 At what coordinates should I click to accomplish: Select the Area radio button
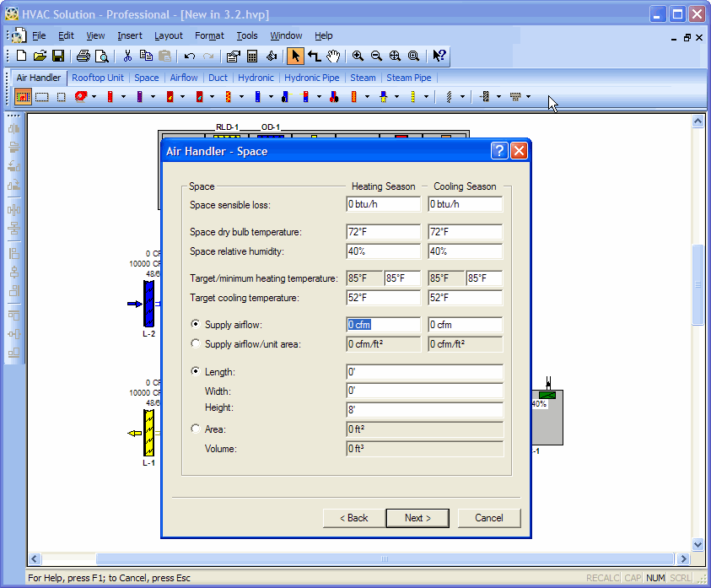pyautogui.click(x=196, y=429)
